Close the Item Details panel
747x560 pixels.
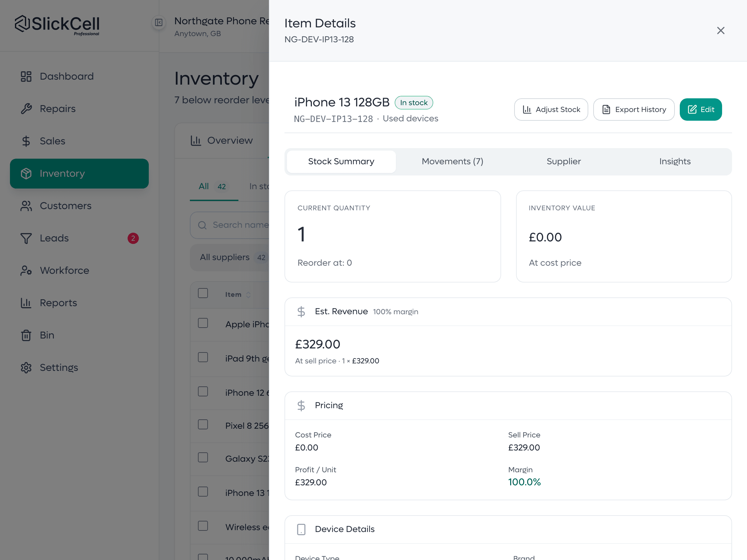721,31
